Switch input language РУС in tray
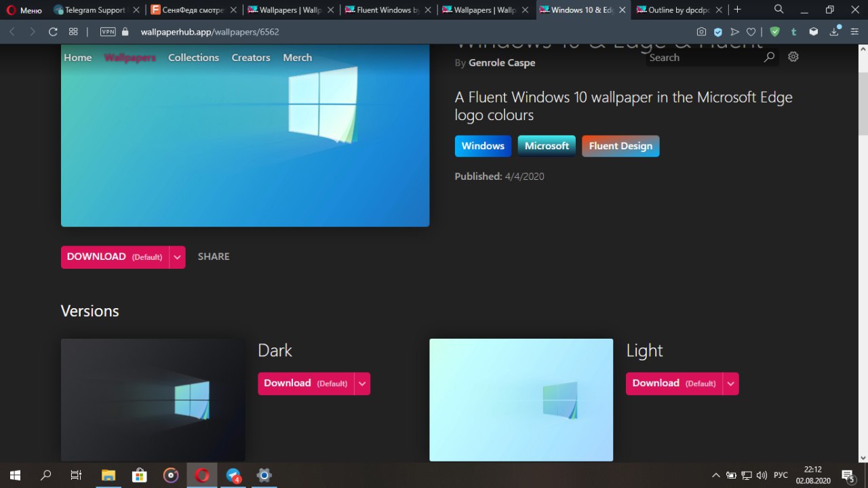Viewport: 868px width, 488px height. [781, 475]
